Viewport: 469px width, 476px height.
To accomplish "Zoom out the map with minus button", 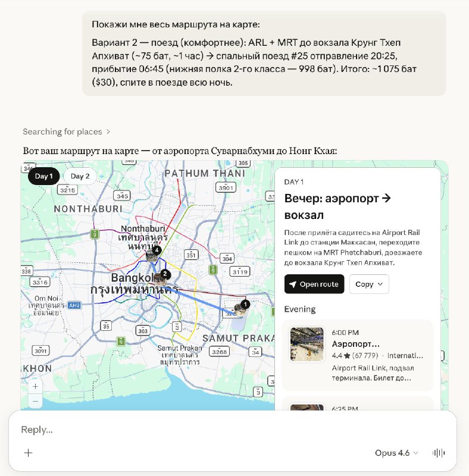I will (35, 402).
